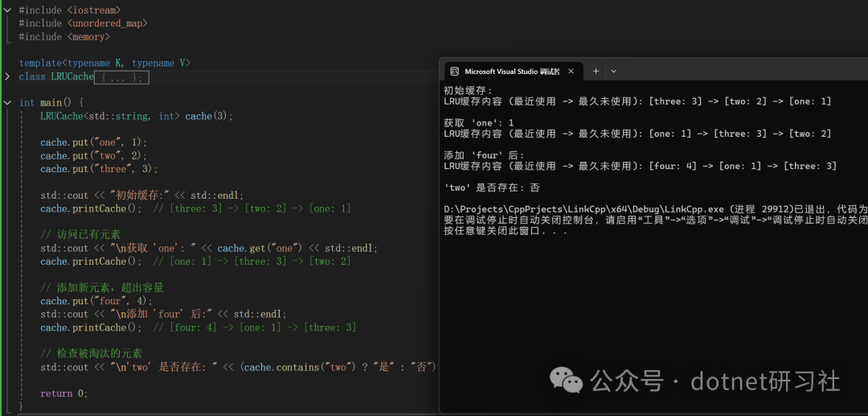Close the debug console tab
The width and height of the screenshot is (868, 416).
point(571,72)
